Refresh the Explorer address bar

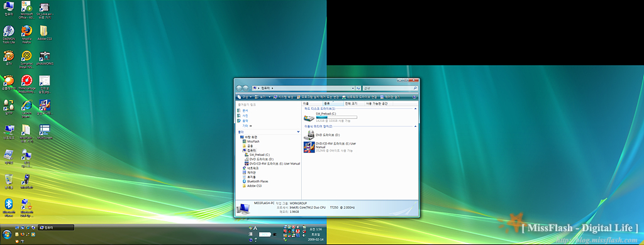pyautogui.click(x=358, y=88)
